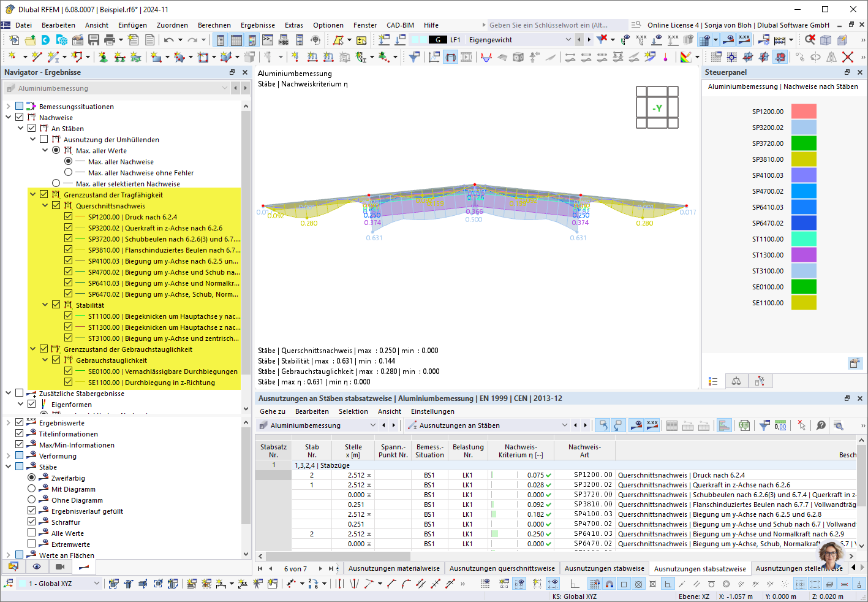Open the script console icon (>SC)
This screenshot has width=868, height=602.
click(284, 40)
